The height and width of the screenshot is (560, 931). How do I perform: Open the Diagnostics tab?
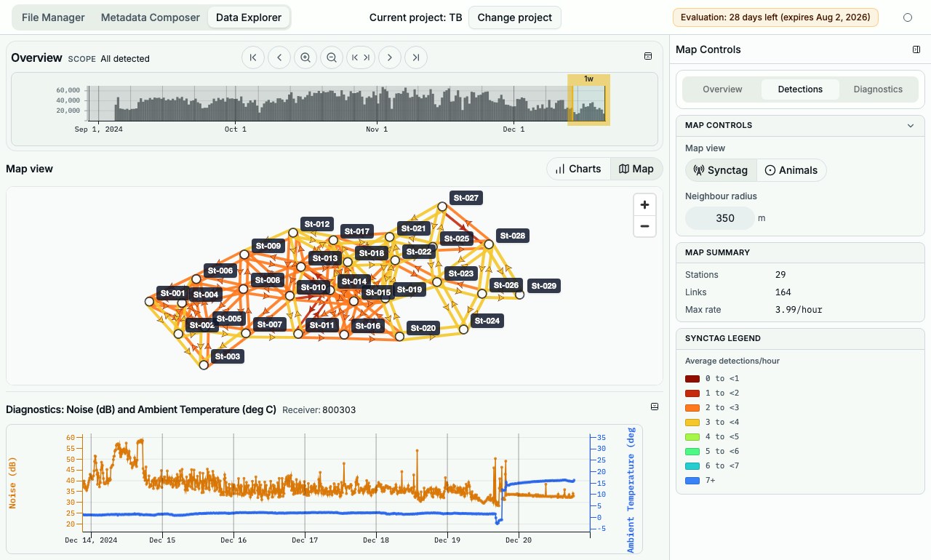[878, 89]
